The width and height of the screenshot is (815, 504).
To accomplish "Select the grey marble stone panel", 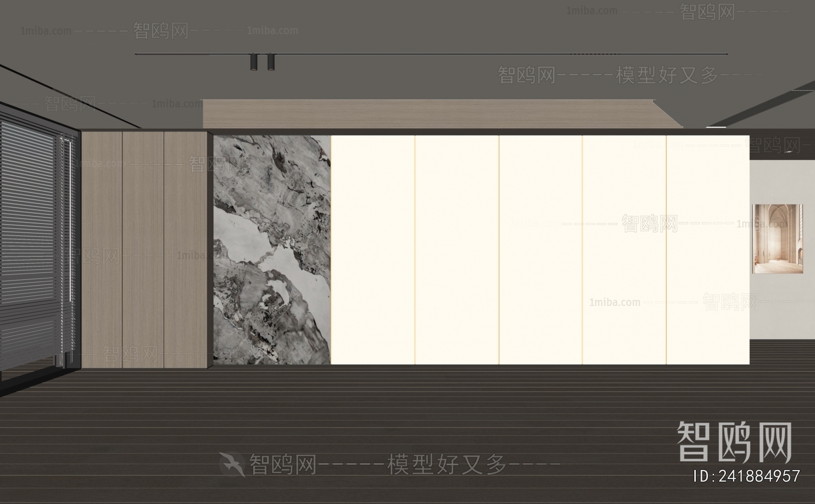I will pyautogui.click(x=271, y=249).
